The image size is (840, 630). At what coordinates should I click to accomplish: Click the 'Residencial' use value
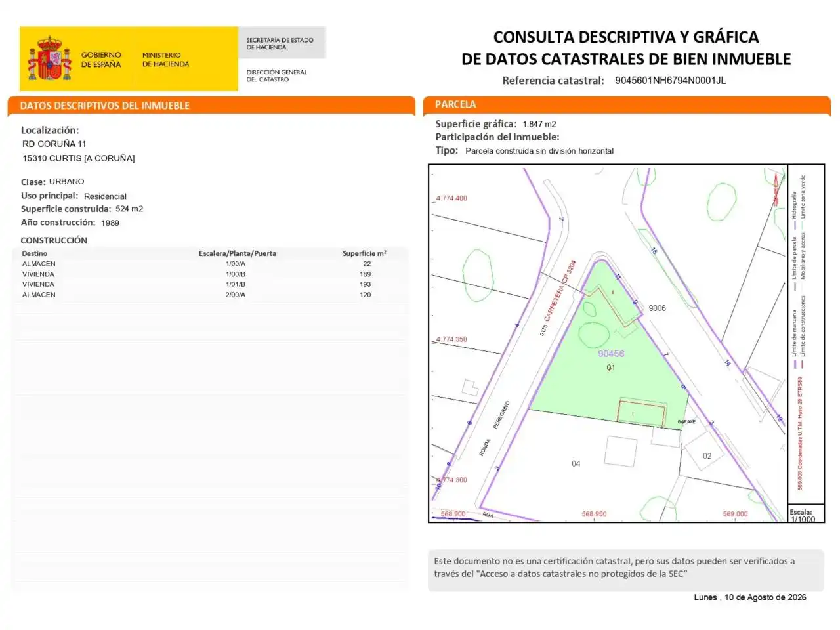[105, 196]
